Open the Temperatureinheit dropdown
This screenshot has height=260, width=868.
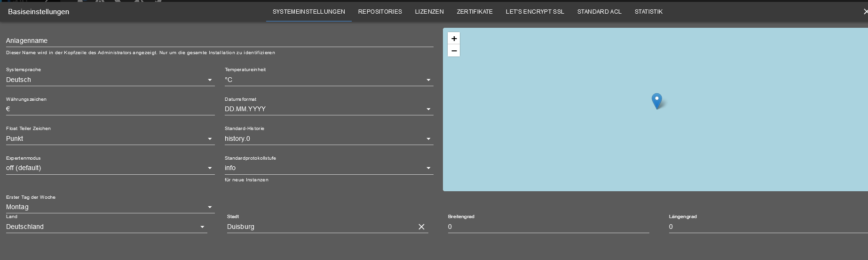329,80
